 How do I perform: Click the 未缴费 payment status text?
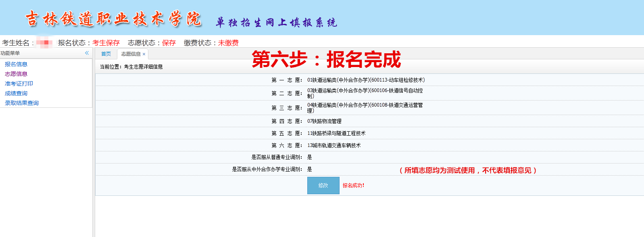click(x=228, y=43)
